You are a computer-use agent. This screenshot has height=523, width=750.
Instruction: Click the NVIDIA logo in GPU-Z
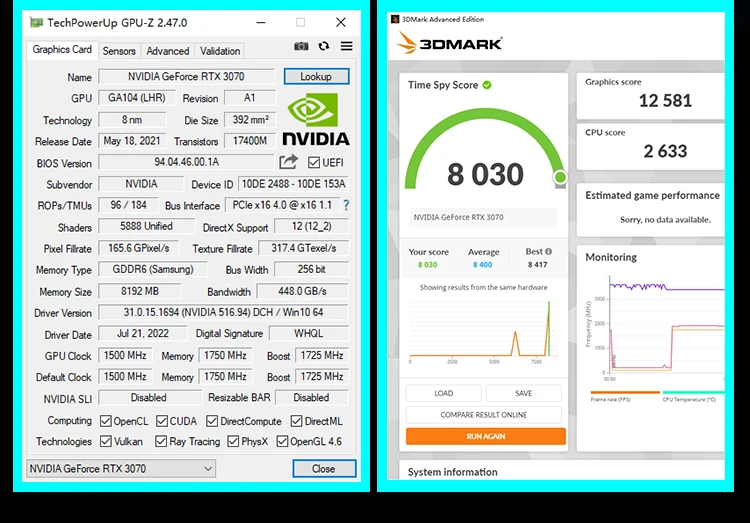tap(316, 120)
